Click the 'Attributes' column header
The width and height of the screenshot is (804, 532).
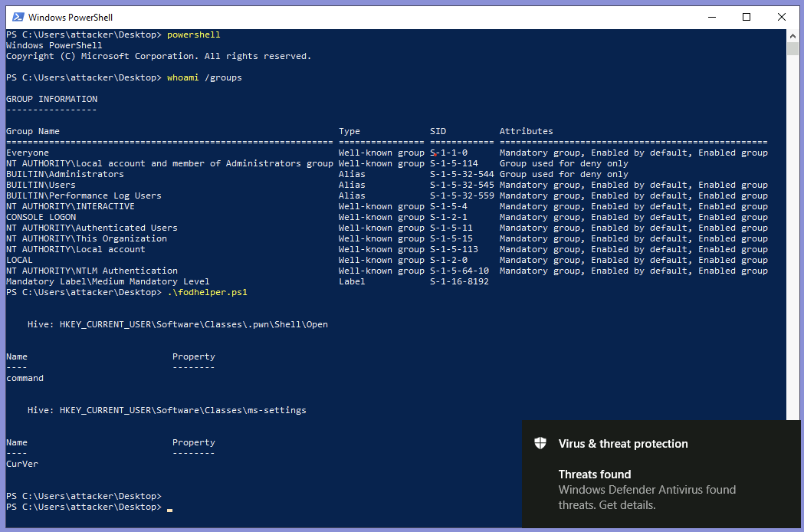click(x=526, y=131)
